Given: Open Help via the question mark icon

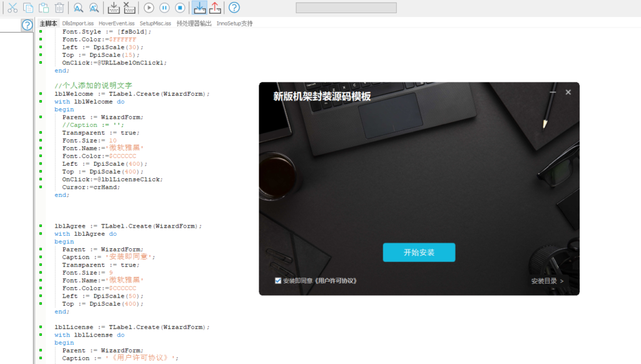Looking at the screenshot, I should pyautogui.click(x=233, y=8).
